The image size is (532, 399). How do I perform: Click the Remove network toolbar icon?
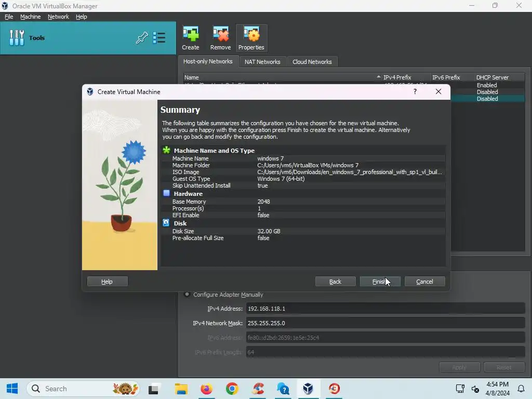[x=220, y=38]
